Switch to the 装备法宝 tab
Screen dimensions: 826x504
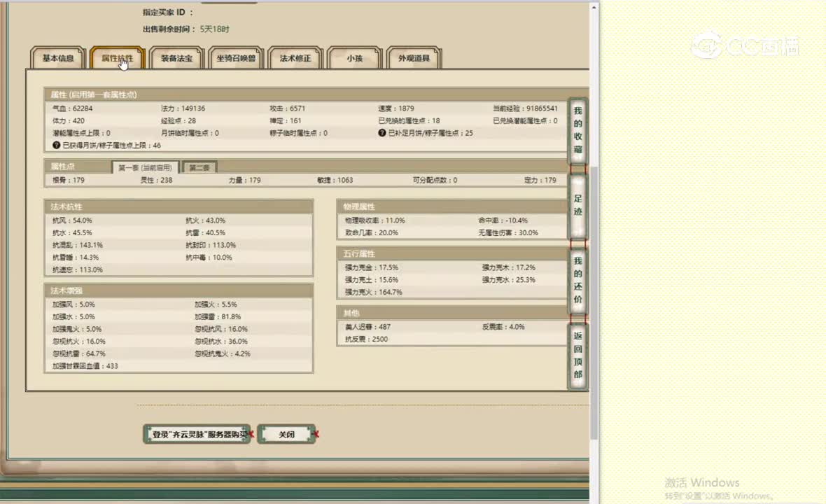[176, 58]
